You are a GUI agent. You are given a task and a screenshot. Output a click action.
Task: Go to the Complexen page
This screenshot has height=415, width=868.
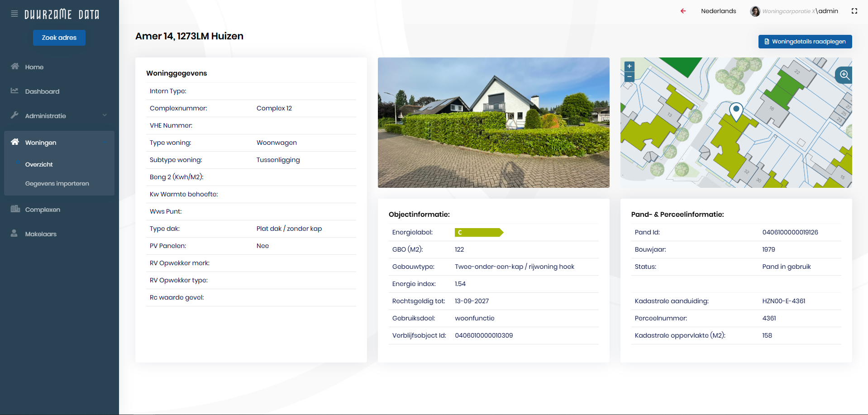(x=43, y=210)
